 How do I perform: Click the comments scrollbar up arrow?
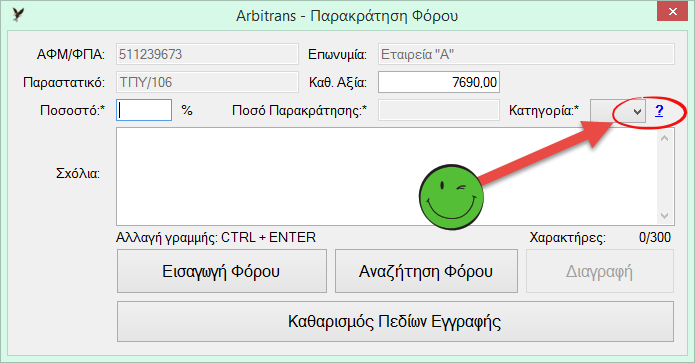click(x=664, y=138)
